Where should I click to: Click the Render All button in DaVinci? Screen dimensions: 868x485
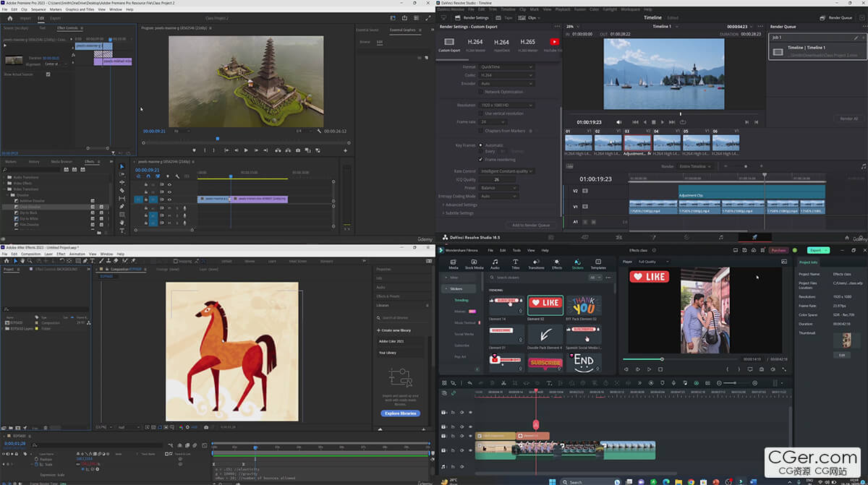tap(848, 119)
